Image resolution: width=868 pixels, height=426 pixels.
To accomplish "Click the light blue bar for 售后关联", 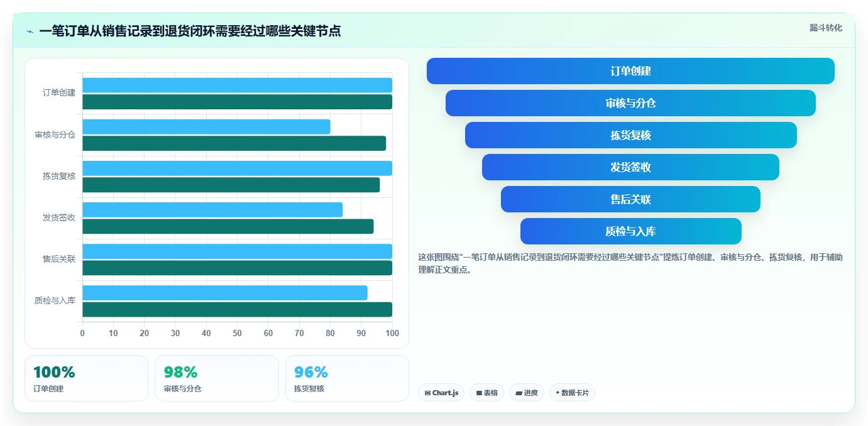I will [x=237, y=251].
